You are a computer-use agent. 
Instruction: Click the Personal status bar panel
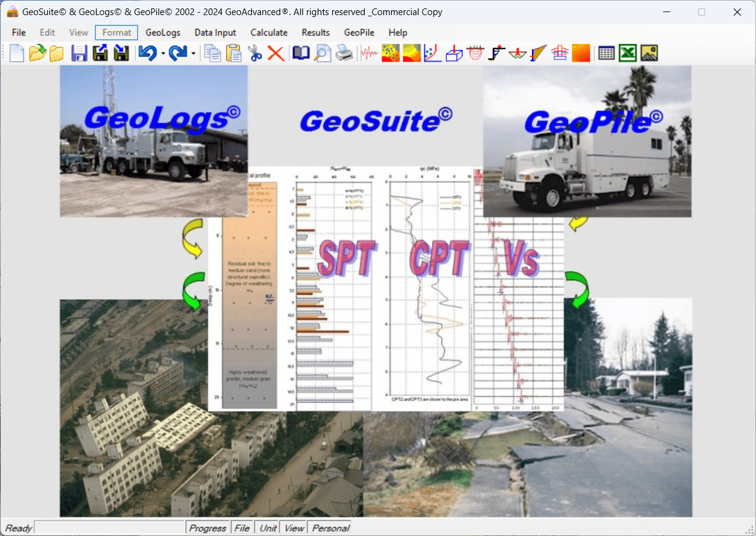[x=330, y=528]
